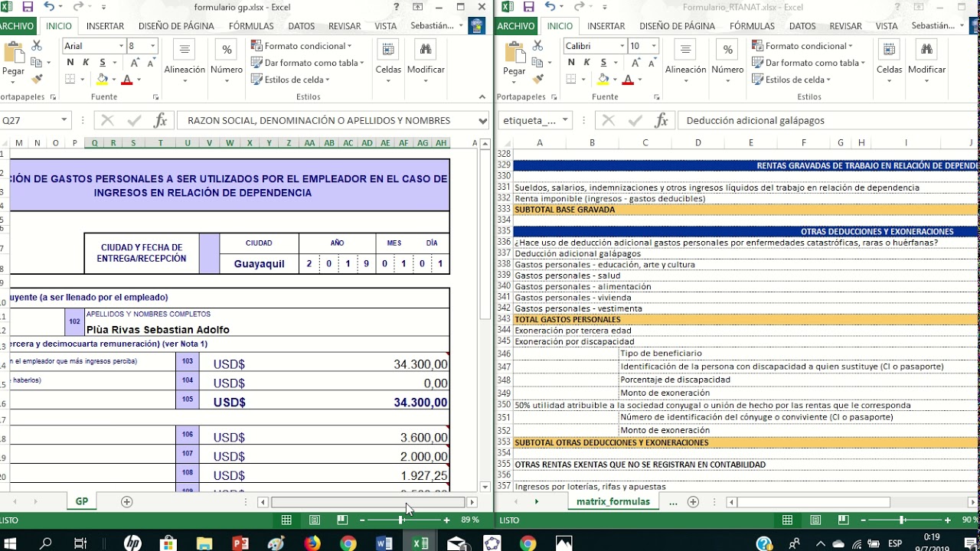
Task: Show hidden sheets via ellipsis in Formulario_RTANAT
Action: [x=673, y=502]
